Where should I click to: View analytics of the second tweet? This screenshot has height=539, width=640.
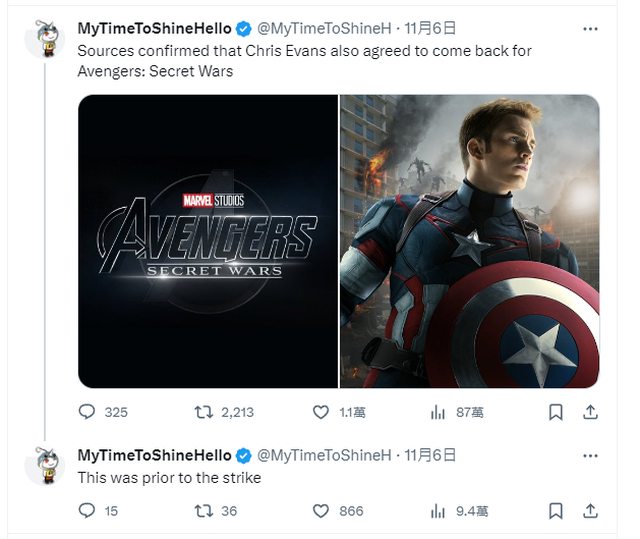tap(438, 511)
